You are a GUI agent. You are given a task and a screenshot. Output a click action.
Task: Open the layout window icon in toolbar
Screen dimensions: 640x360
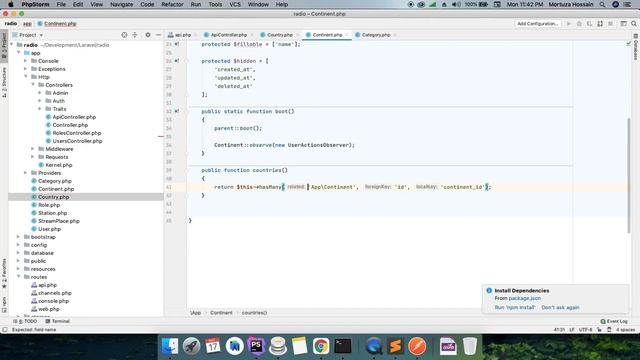(x=623, y=24)
